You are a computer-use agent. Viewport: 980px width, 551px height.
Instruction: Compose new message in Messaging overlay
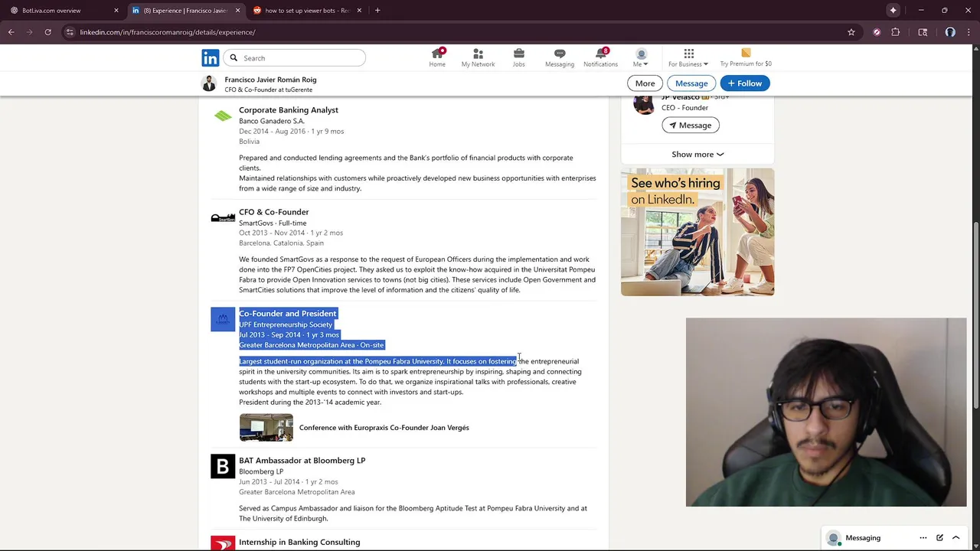click(939, 538)
